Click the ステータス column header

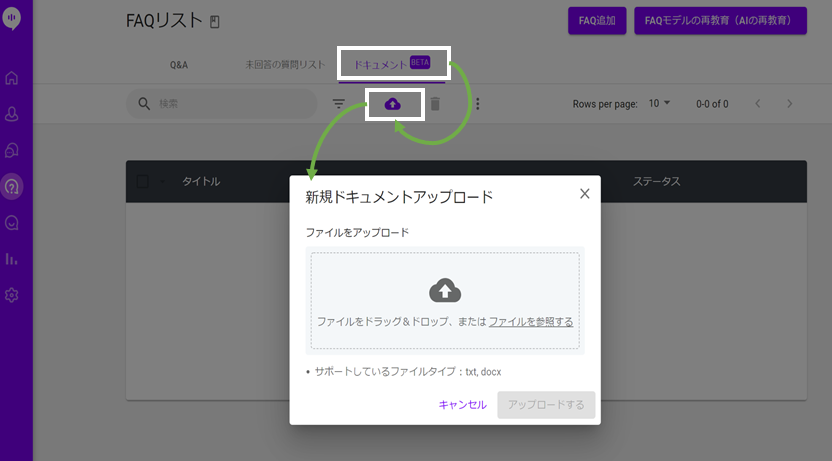[x=656, y=181]
